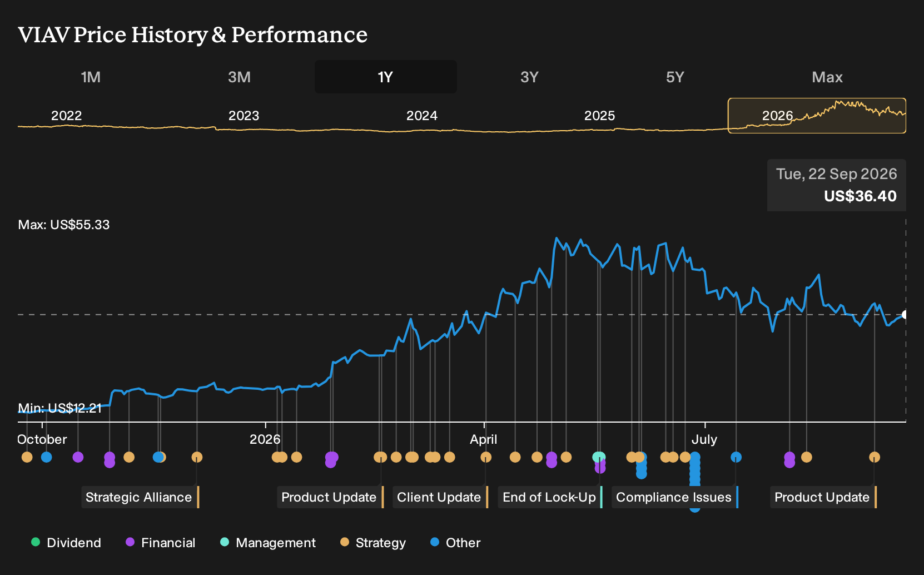The width and height of the screenshot is (924, 575).
Task: Jump to 2024 on the overview timeline
Action: (421, 116)
